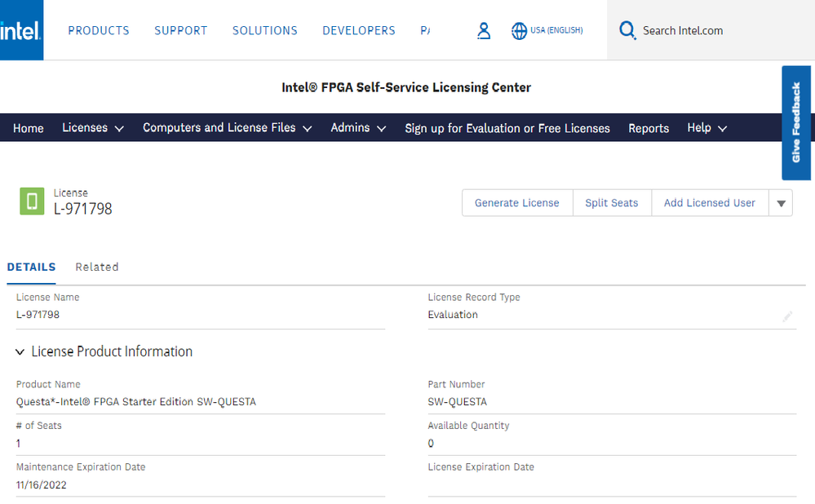The image size is (815, 504).
Task: Switch to the Related tab
Action: (x=97, y=267)
